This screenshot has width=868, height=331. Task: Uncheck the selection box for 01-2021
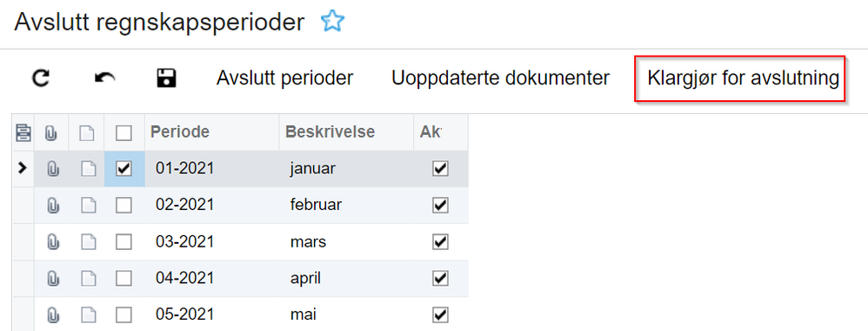[124, 169]
